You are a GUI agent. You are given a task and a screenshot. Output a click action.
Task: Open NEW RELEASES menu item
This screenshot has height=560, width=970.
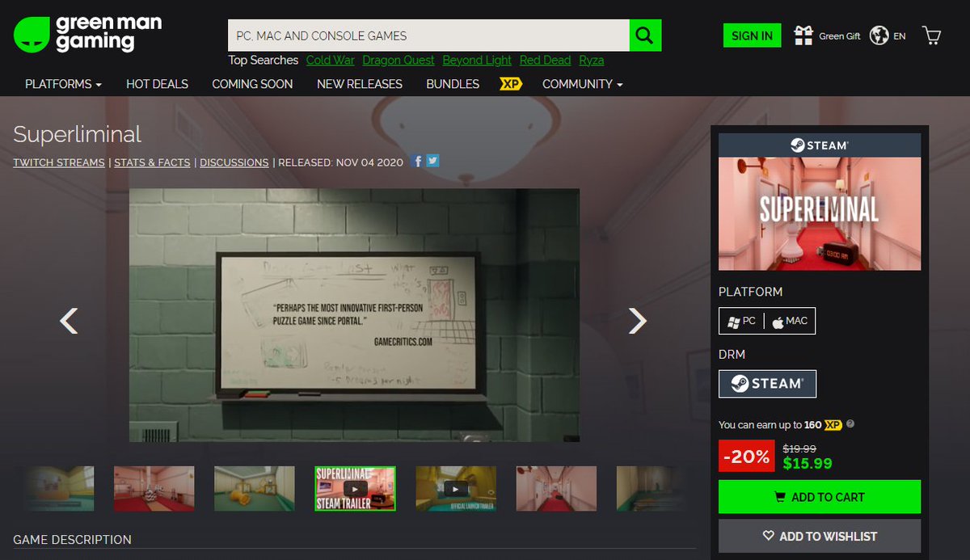(x=360, y=84)
